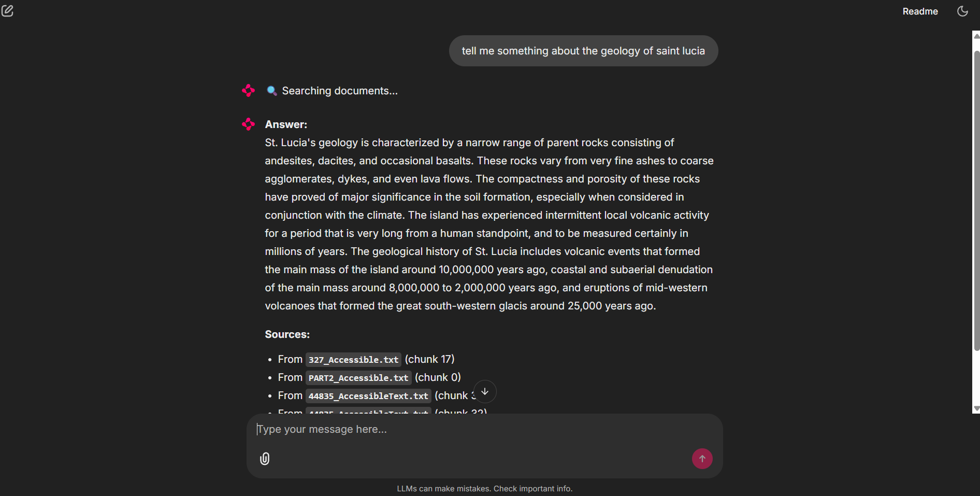Click the paperclip attach file icon
The image size is (980, 496).
(265, 459)
